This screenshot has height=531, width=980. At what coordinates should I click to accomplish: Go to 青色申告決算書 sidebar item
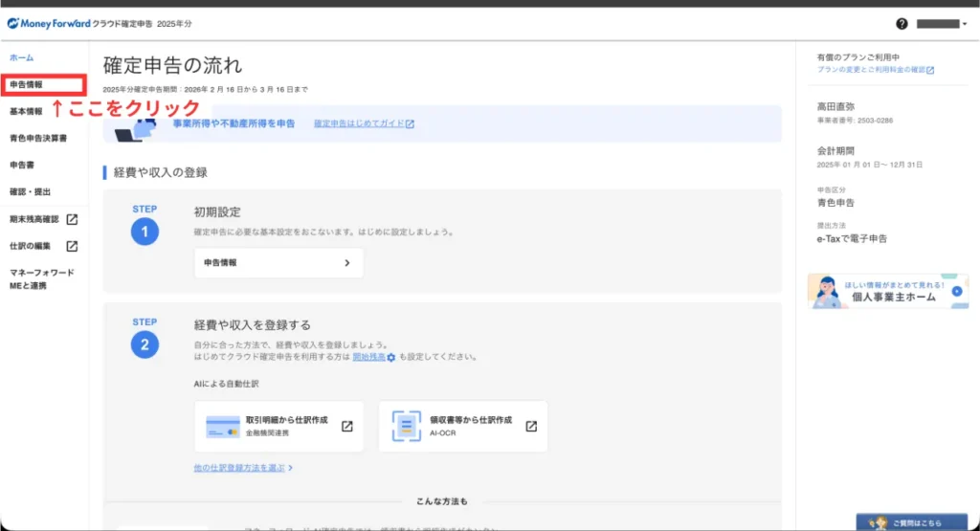pyautogui.click(x=38, y=139)
